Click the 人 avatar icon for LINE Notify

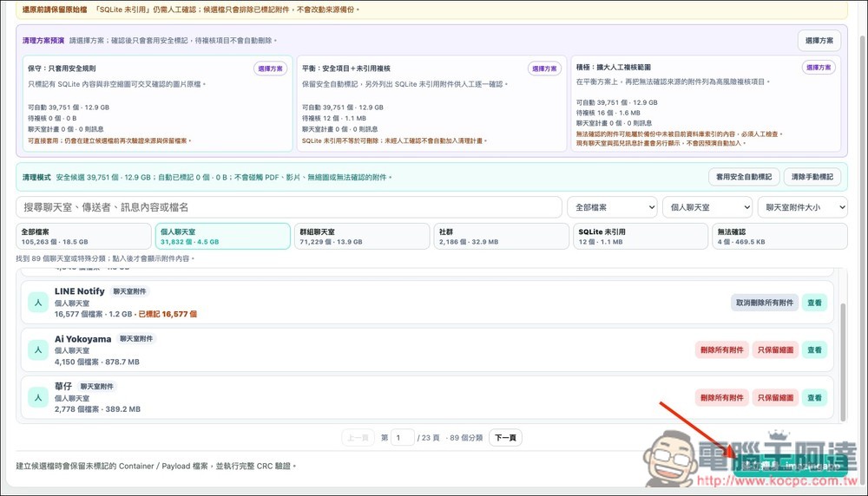point(38,303)
